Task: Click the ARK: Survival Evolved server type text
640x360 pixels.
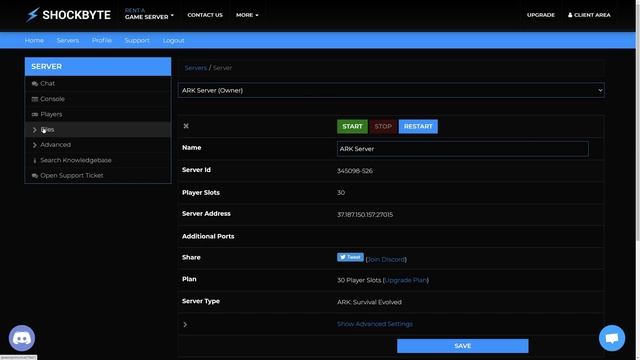Action: pos(369,302)
